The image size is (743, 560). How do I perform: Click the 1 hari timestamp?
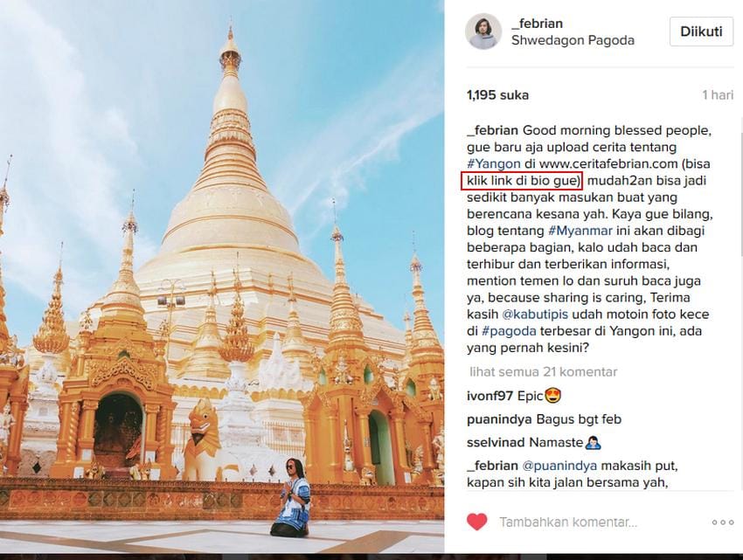(718, 95)
